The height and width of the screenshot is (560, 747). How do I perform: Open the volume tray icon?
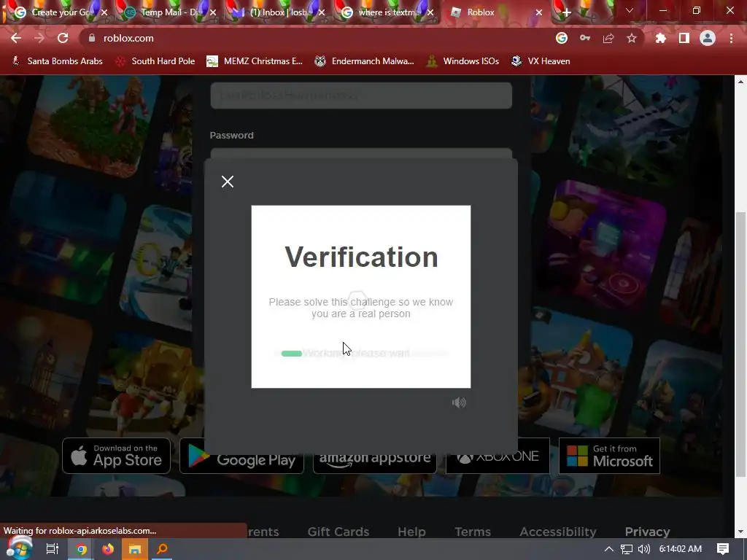(x=643, y=549)
